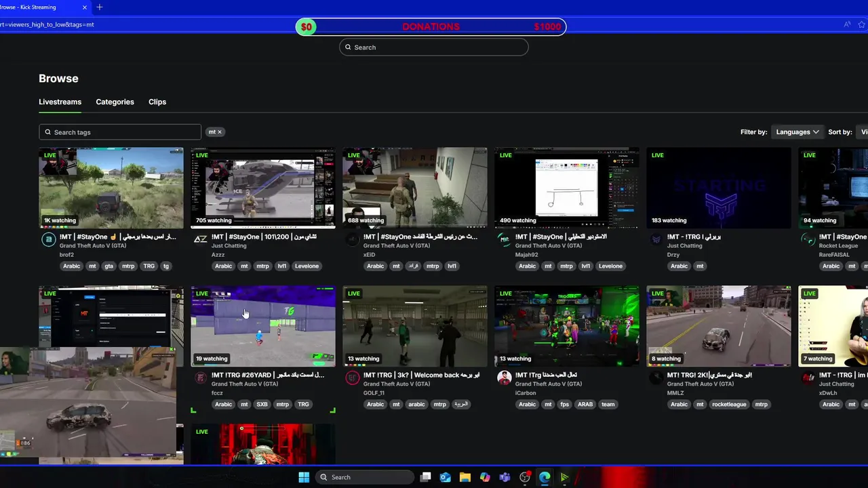
Task: Open a new browser tab
Action: coord(100,7)
